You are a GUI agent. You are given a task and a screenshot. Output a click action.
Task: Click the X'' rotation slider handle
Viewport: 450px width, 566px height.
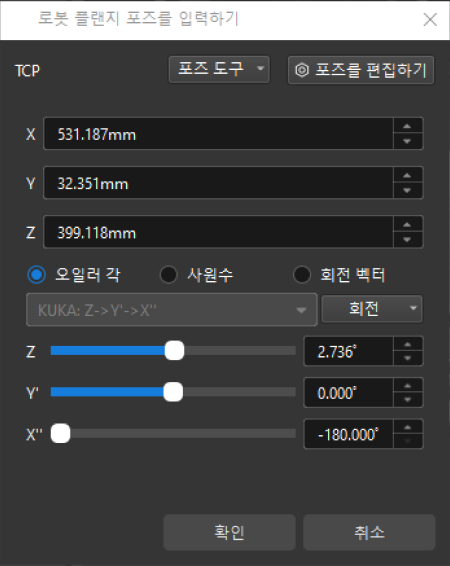[60, 434]
